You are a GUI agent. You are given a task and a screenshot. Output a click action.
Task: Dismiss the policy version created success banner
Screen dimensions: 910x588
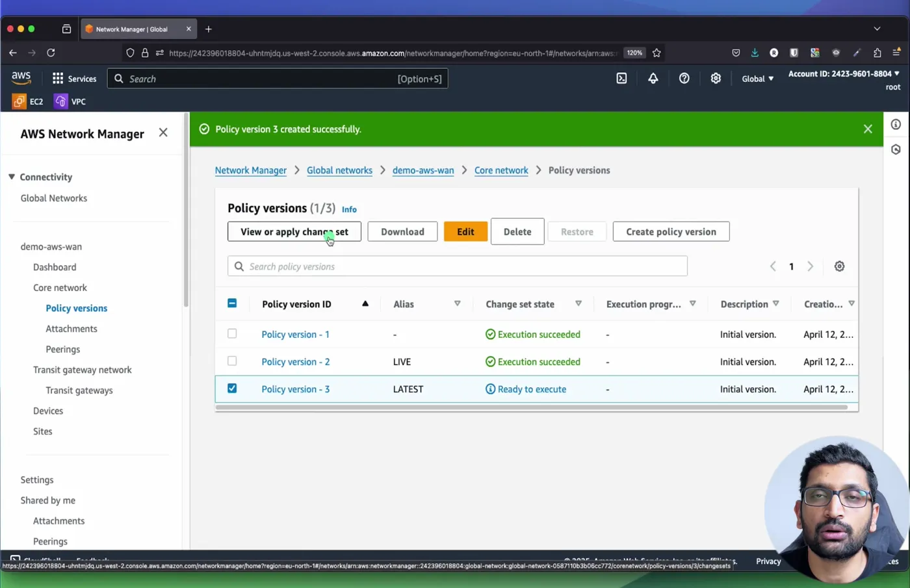coord(868,129)
